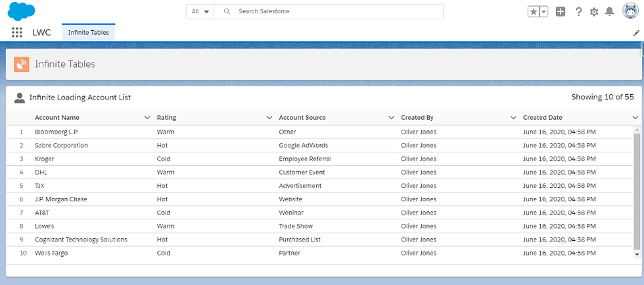The image size is (644, 285).
Task: Open Created Date column menu chevron
Action: pos(635,118)
